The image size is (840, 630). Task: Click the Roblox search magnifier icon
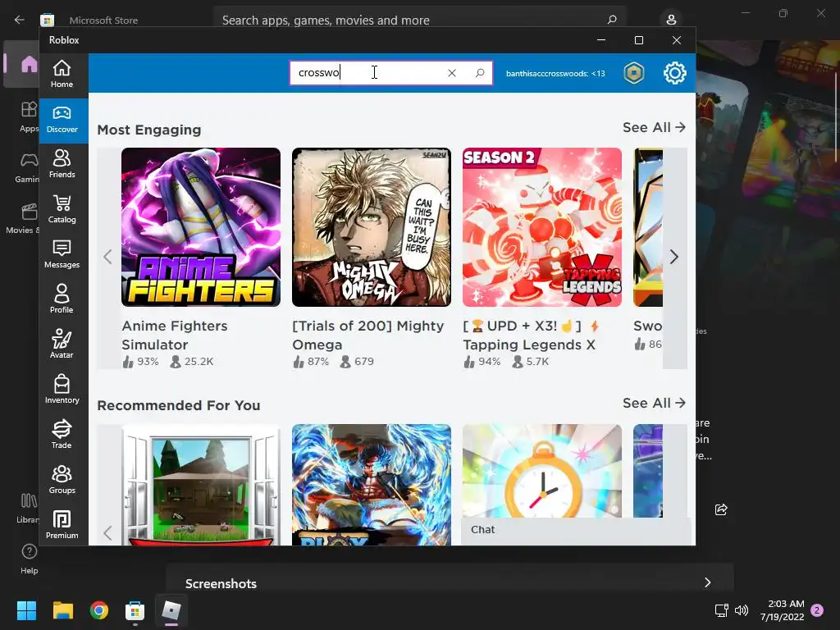[x=479, y=73]
